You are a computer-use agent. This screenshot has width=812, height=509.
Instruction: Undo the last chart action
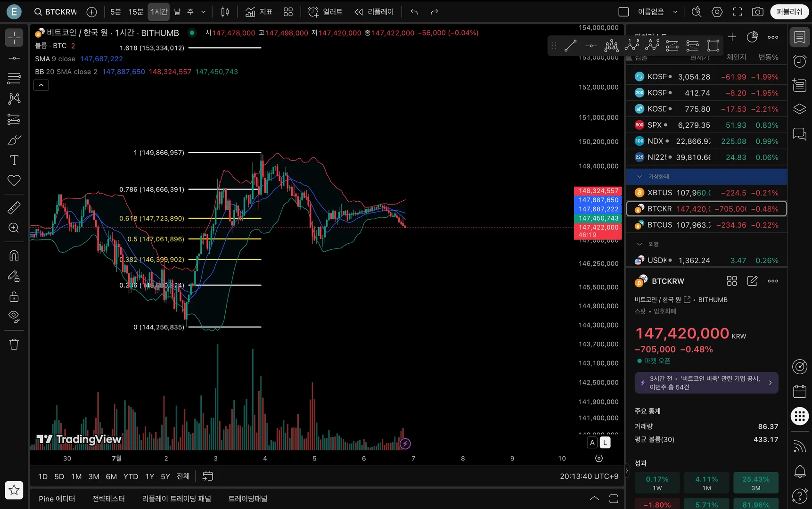[414, 12]
